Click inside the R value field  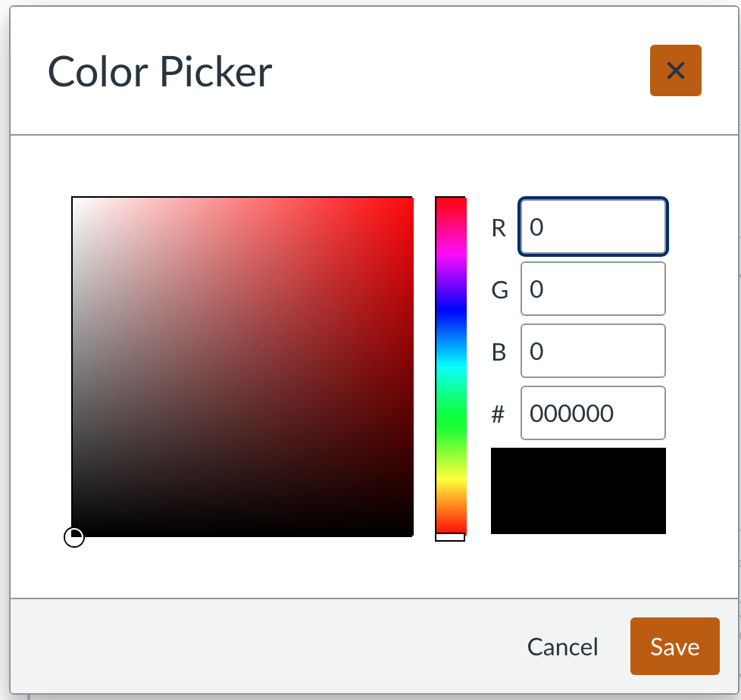(x=592, y=226)
